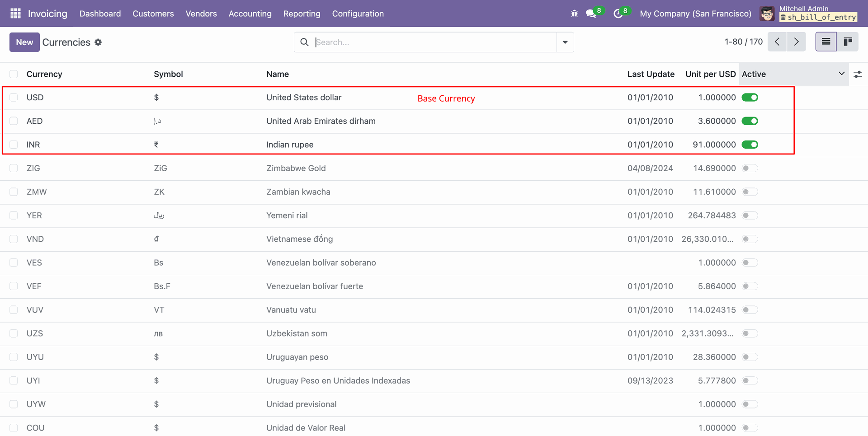Switch to kanban view
This screenshot has height=436, width=868.
point(848,42)
